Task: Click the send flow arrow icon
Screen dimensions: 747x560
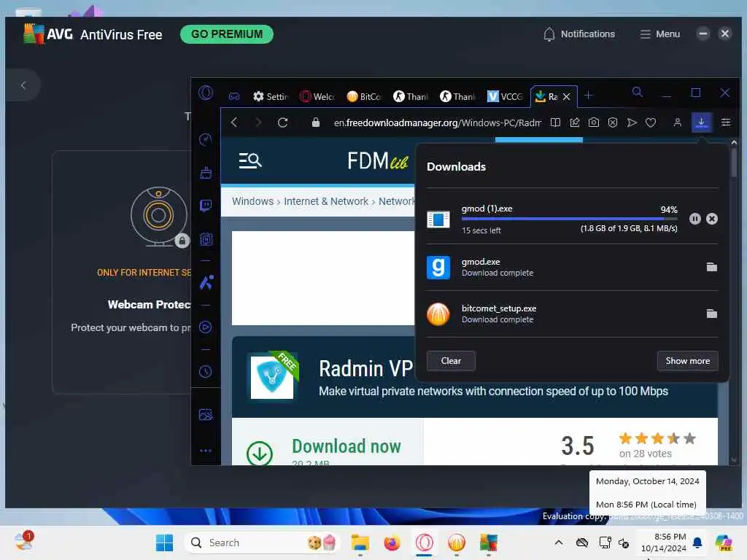Action: pos(632,122)
